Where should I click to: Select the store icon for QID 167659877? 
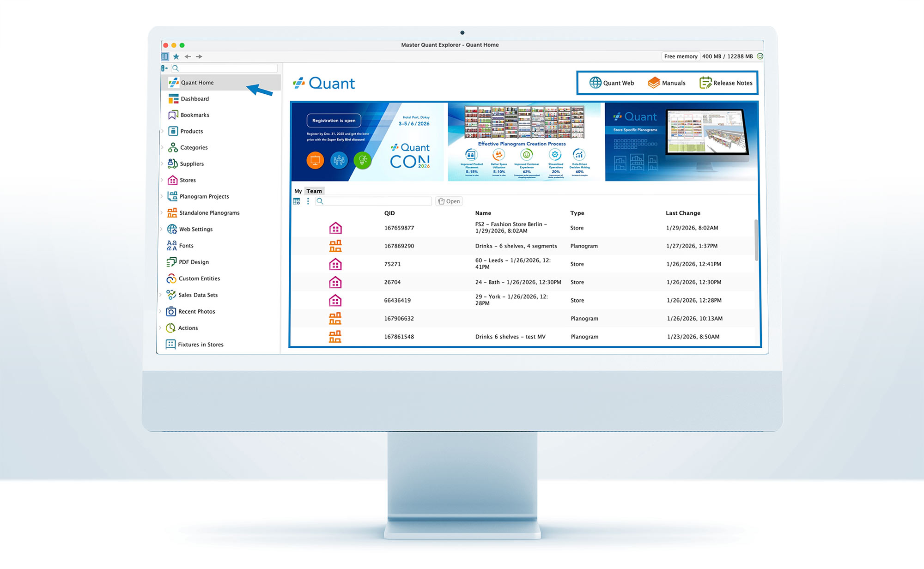click(335, 228)
